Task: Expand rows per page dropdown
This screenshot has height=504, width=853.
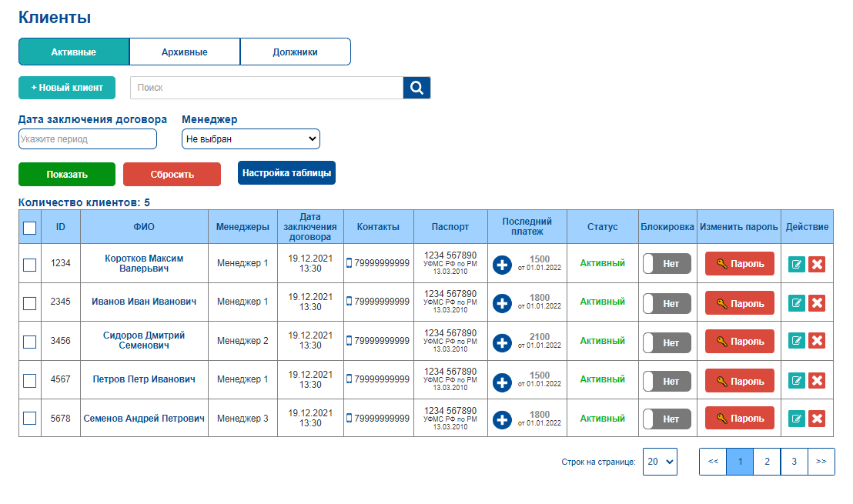Action: [660, 462]
